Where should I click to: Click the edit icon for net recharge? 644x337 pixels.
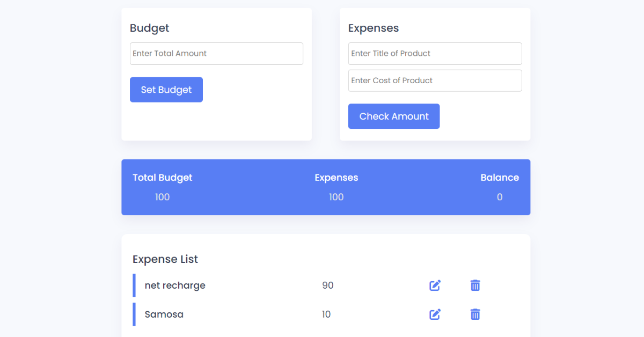coord(435,285)
